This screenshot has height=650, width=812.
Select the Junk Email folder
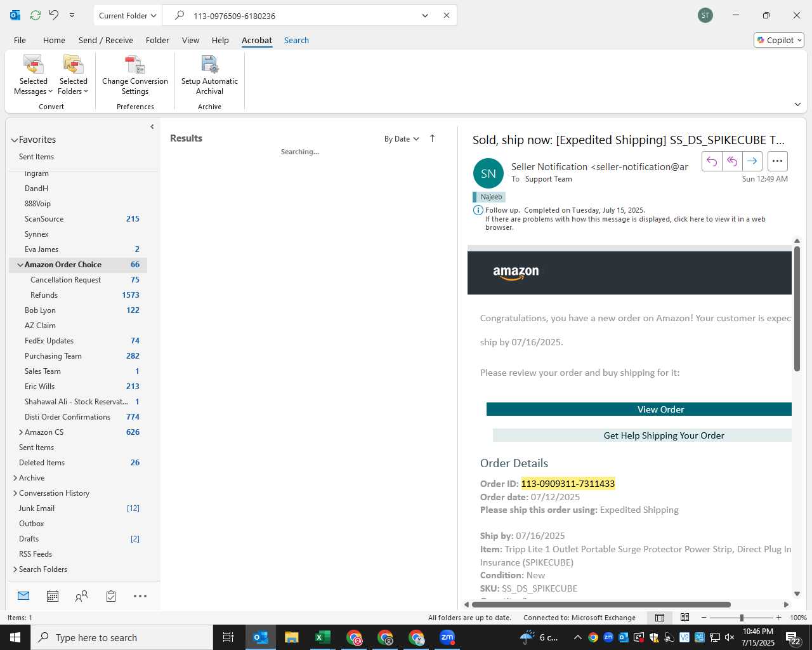pyautogui.click(x=78, y=508)
